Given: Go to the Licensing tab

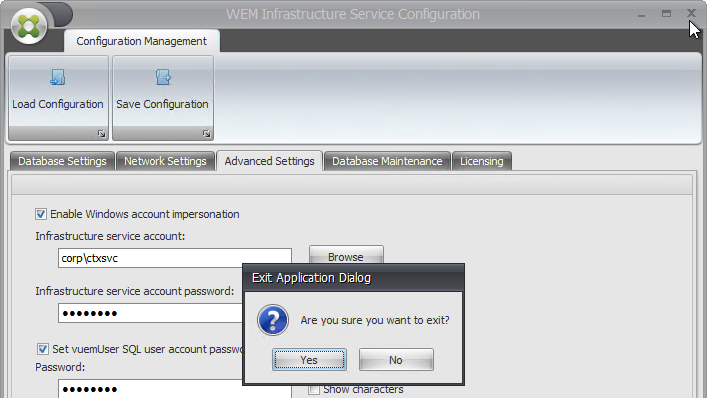Looking at the screenshot, I should (482, 161).
